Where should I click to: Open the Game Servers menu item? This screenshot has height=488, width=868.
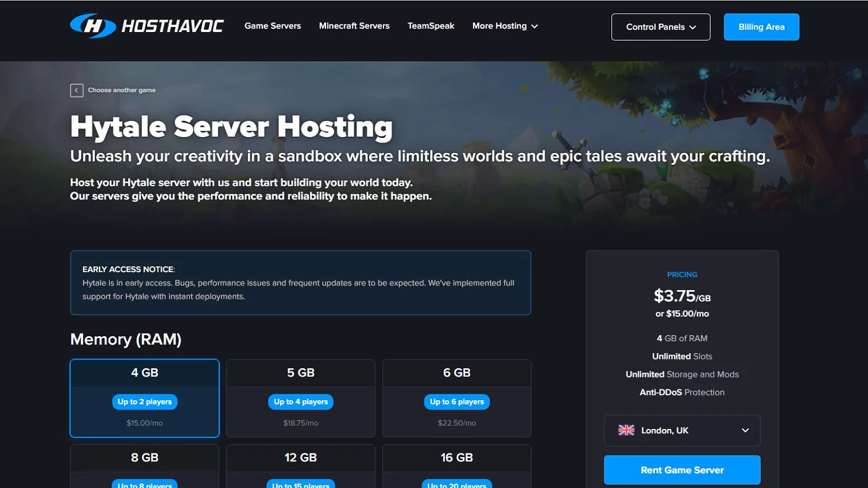pos(272,25)
